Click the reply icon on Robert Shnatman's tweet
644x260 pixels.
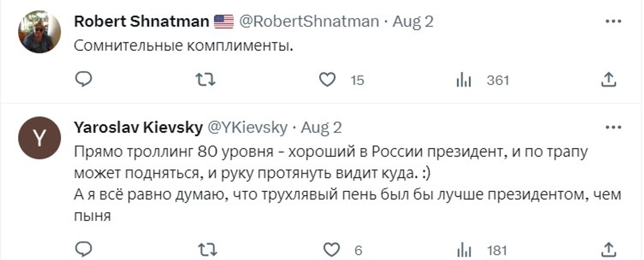pos(85,79)
